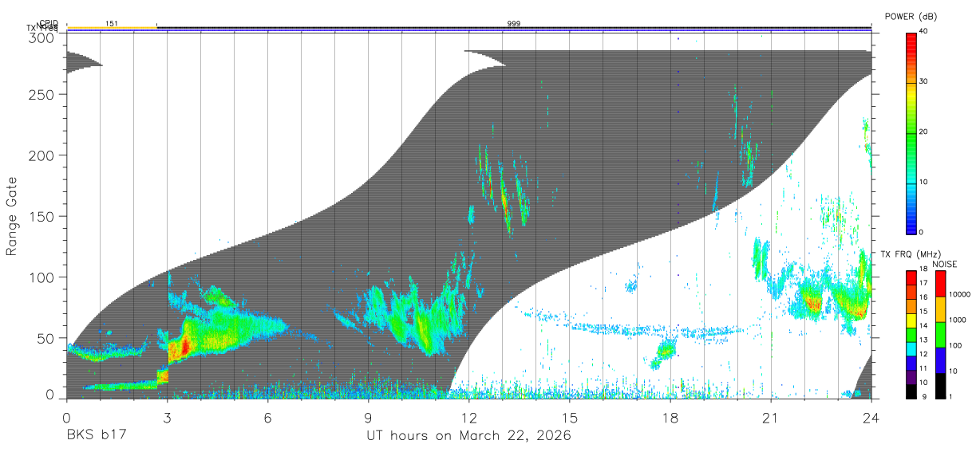Image resolution: width=980 pixels, height=452 pixels.
Task: Select the black swatch in NOISE legend
Action: click(940, 386)
